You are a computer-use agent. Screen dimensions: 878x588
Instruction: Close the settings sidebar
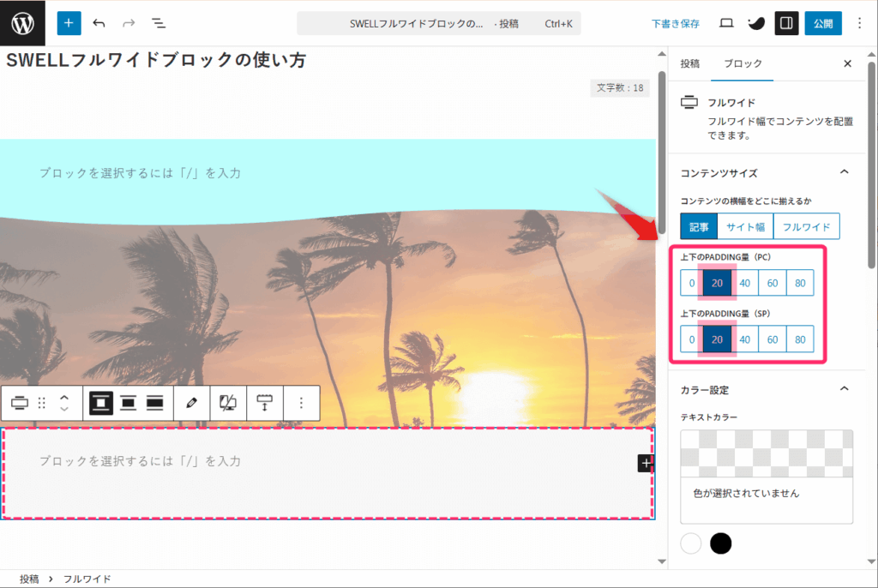[x=848, y=63]
